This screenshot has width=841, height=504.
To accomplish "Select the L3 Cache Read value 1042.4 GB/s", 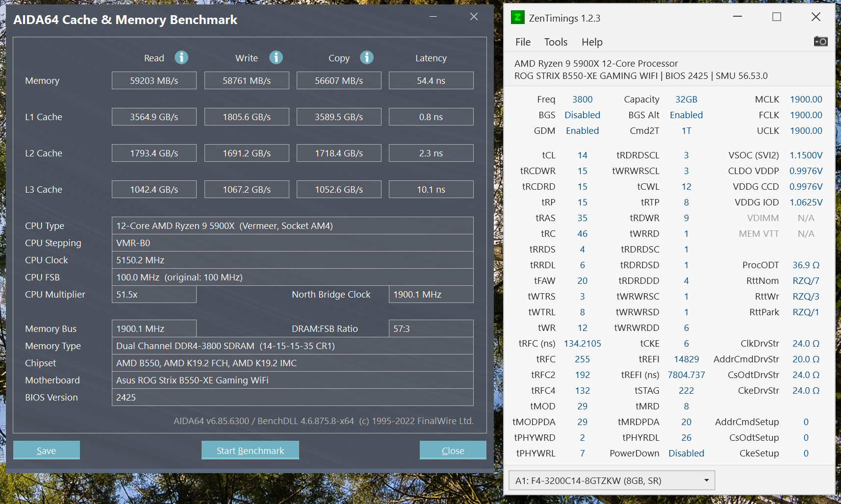I will point(154,189).
